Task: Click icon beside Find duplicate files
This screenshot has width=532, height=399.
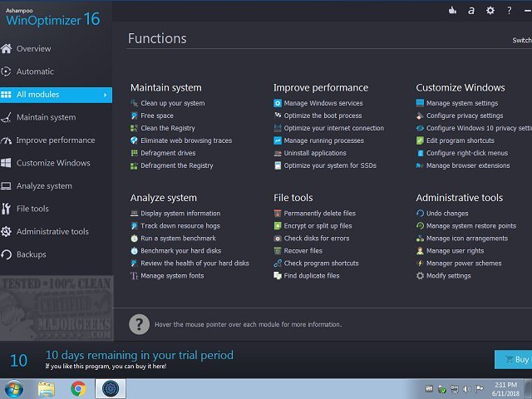Action: (x=278, y=275)
